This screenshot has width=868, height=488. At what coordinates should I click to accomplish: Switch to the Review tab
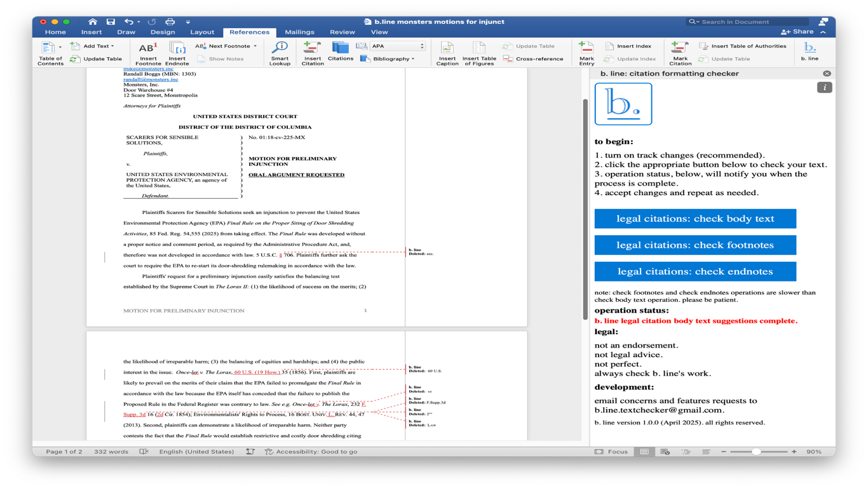[x=342, y=32]
